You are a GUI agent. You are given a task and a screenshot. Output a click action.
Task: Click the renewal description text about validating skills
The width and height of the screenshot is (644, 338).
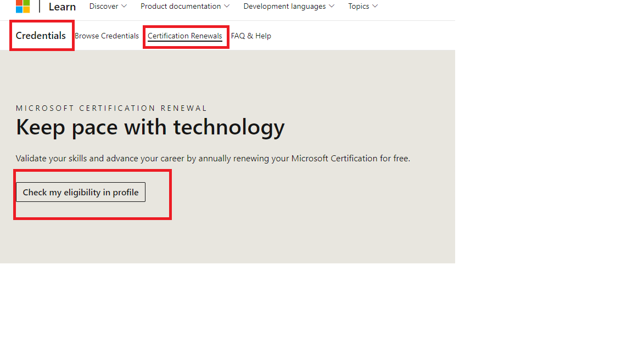(212, 158)
